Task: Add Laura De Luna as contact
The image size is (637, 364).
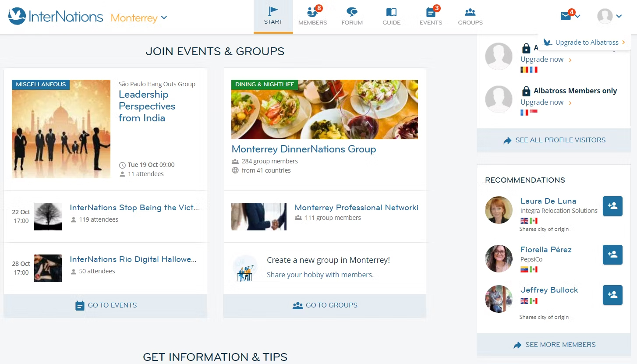Action: click(612, 206)
